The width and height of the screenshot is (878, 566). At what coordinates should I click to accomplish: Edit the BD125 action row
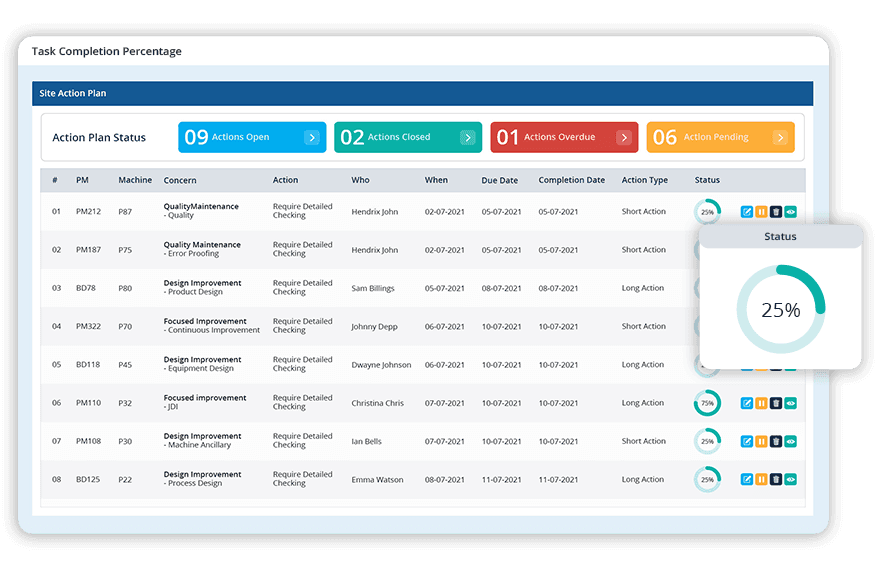[x=746, y=479]
